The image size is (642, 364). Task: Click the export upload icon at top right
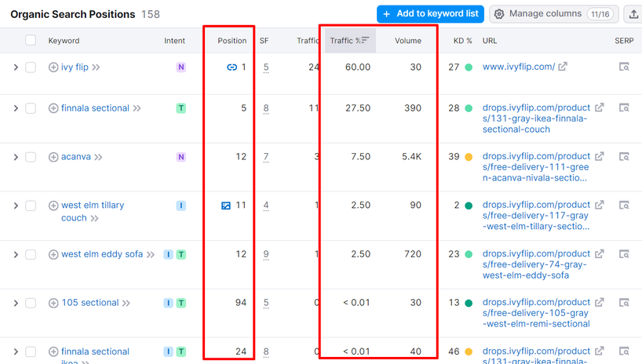(x=633, y=14)
